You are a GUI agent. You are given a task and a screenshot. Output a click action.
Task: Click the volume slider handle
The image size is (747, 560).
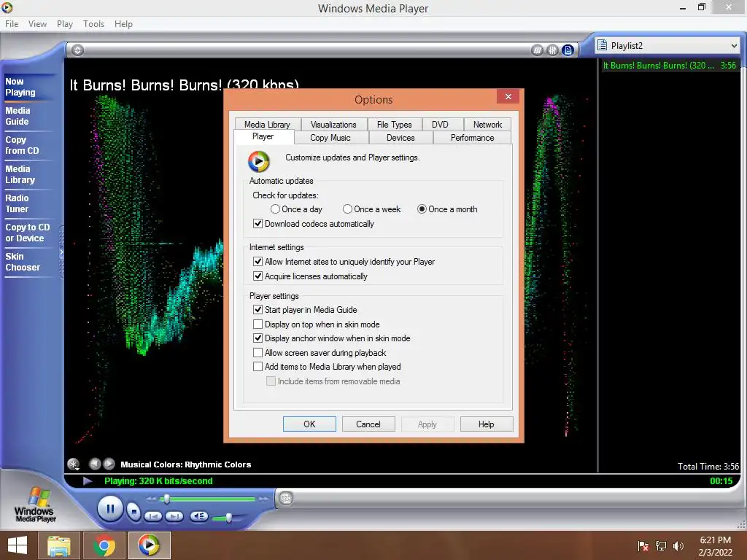pyautogui.click(x=229, y=517)
